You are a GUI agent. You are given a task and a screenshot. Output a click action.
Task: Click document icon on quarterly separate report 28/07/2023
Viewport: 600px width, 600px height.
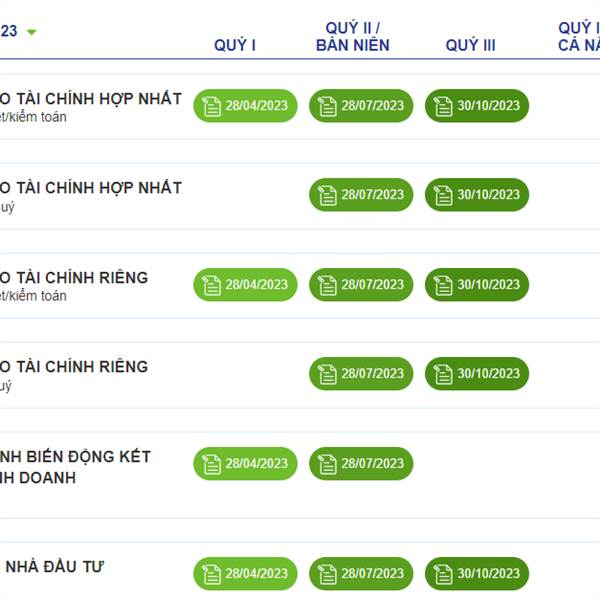(328, 374)
